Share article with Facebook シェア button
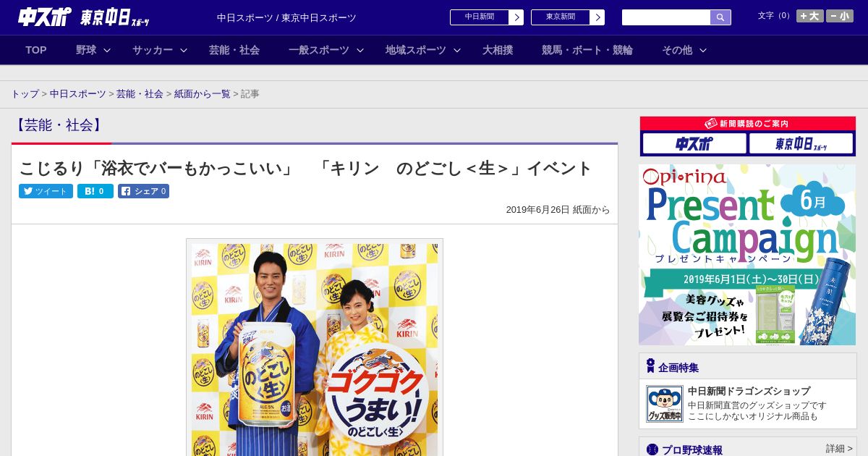The image size is (868, 456). [143, 191]
